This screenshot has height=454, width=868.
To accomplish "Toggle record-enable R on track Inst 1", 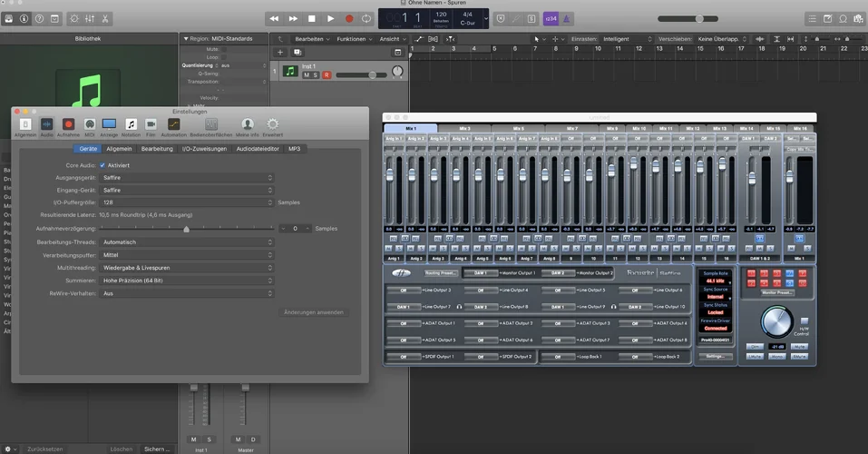I will point(327,74).
